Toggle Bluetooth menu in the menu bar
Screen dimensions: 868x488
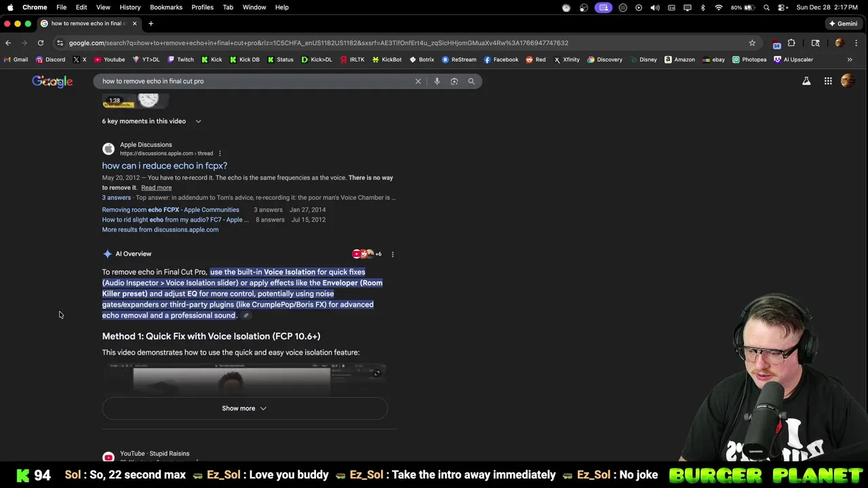pos(703,7)
